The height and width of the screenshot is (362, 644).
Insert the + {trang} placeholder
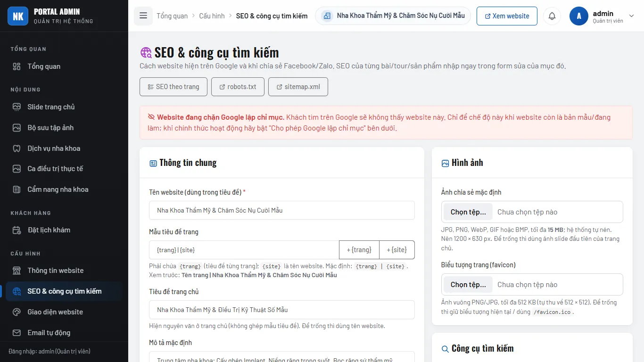coord(359,250)
